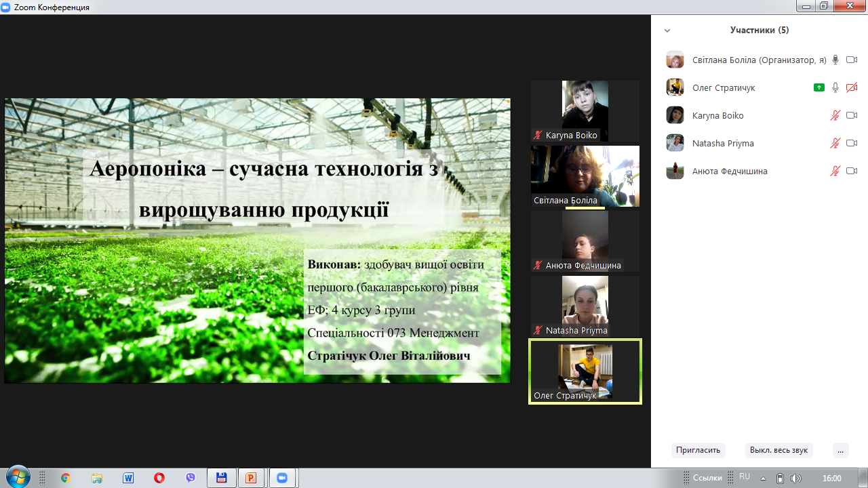The width and height of the screenshot is (868, 488).
Task: Click muted mic icon on Natasha Priyma thumbnail
Action: click(538, 330)
